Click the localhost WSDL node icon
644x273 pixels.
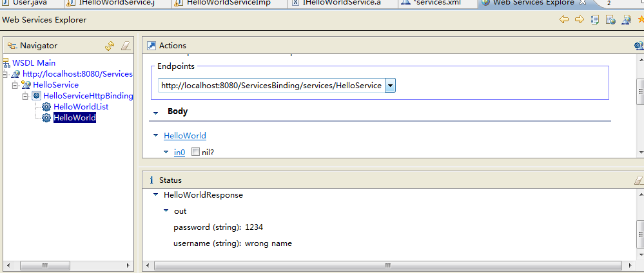pos(15,74)
